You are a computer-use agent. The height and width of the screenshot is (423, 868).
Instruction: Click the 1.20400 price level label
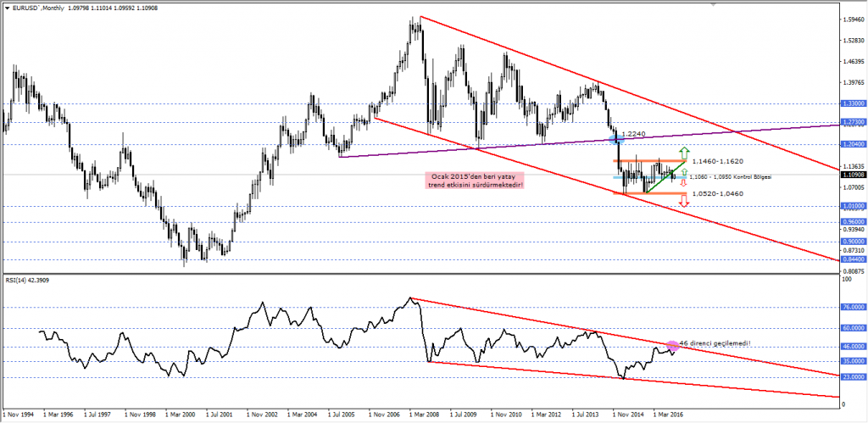tap(853, 144)
